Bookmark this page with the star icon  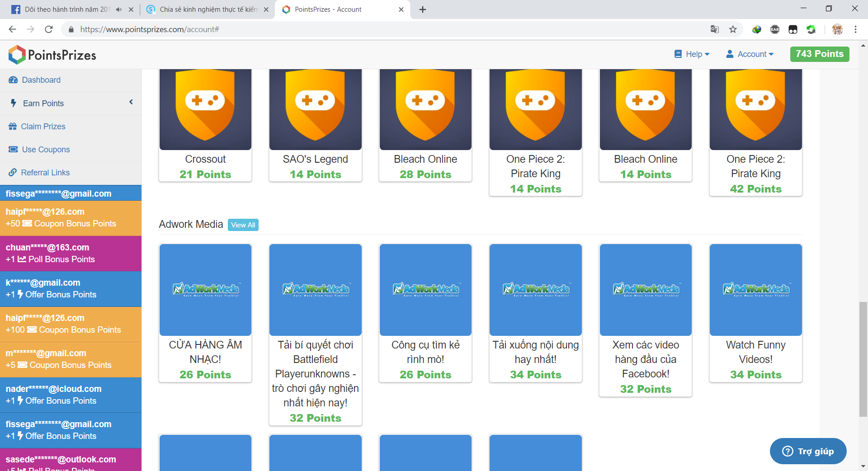[x=733, y=29]
